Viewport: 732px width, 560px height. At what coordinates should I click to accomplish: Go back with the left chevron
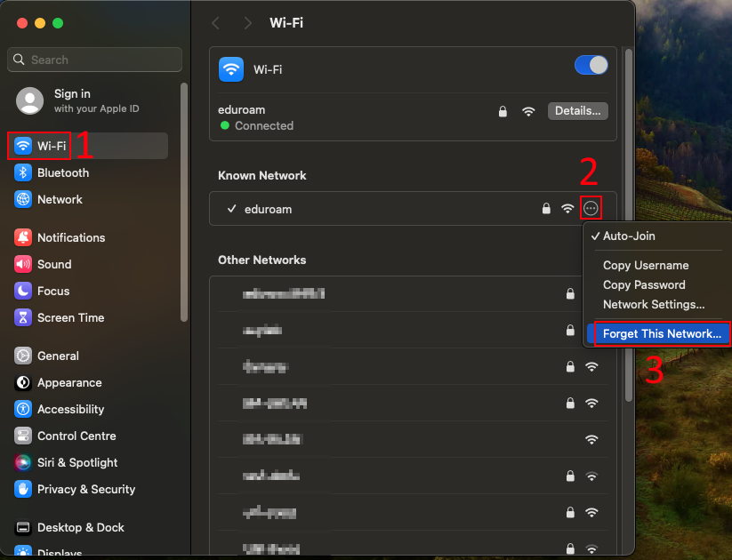coord(215,23)
